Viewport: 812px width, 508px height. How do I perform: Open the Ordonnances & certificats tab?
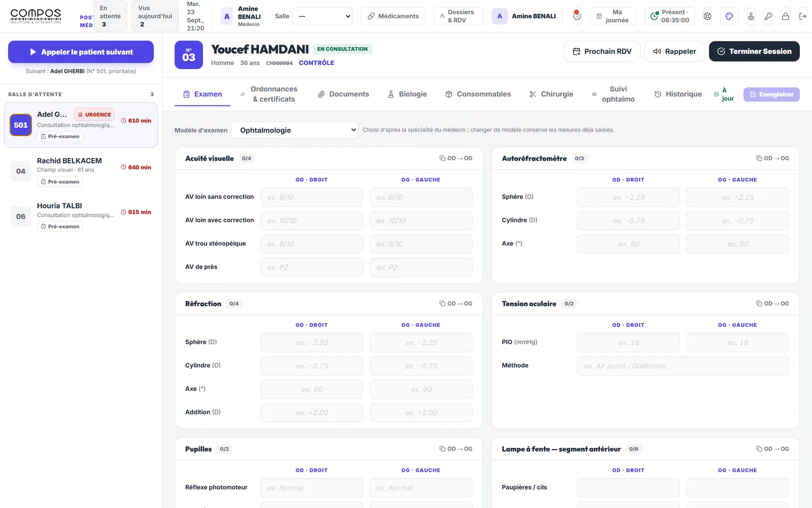269,94
